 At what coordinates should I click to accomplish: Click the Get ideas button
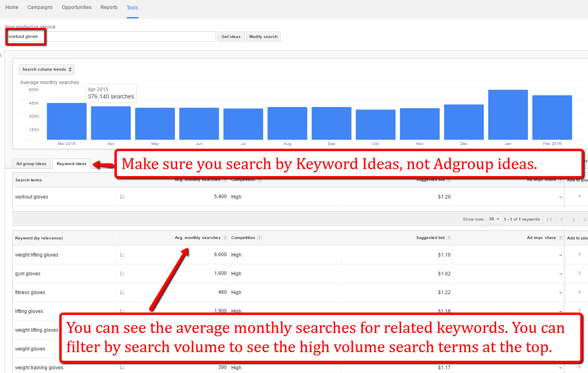pyautogui.click(x=230, y=36)
